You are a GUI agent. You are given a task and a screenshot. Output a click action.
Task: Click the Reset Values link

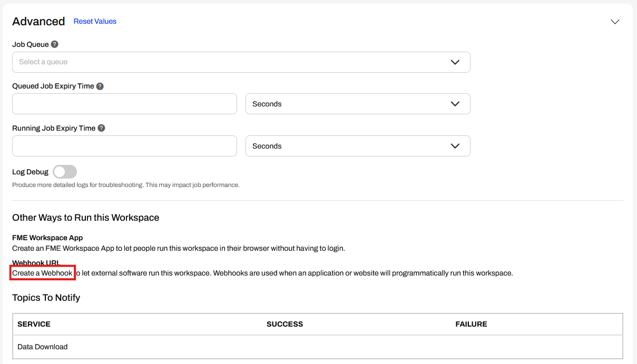point(95,21)
